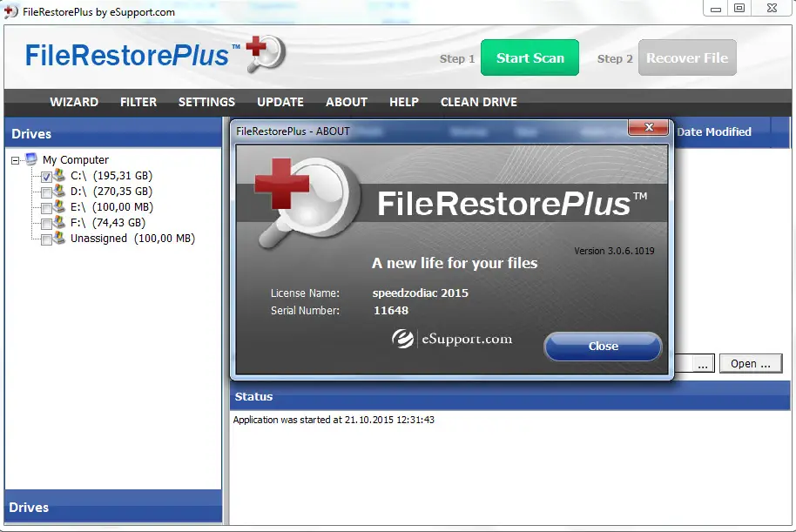
Task: Click the Version 3.0.6.1019 text
Action: (x=614, y=251)
